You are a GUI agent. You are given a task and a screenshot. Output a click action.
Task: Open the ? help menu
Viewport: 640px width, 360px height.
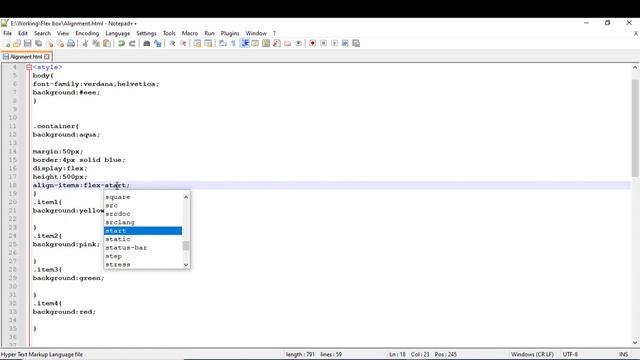[x=274, y=33]
